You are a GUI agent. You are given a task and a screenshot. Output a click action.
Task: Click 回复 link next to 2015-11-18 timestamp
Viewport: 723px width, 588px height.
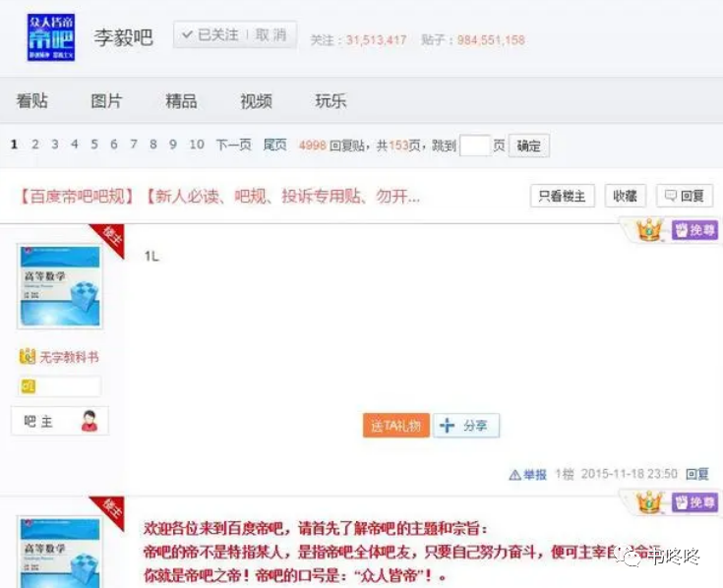coord(697,474)
